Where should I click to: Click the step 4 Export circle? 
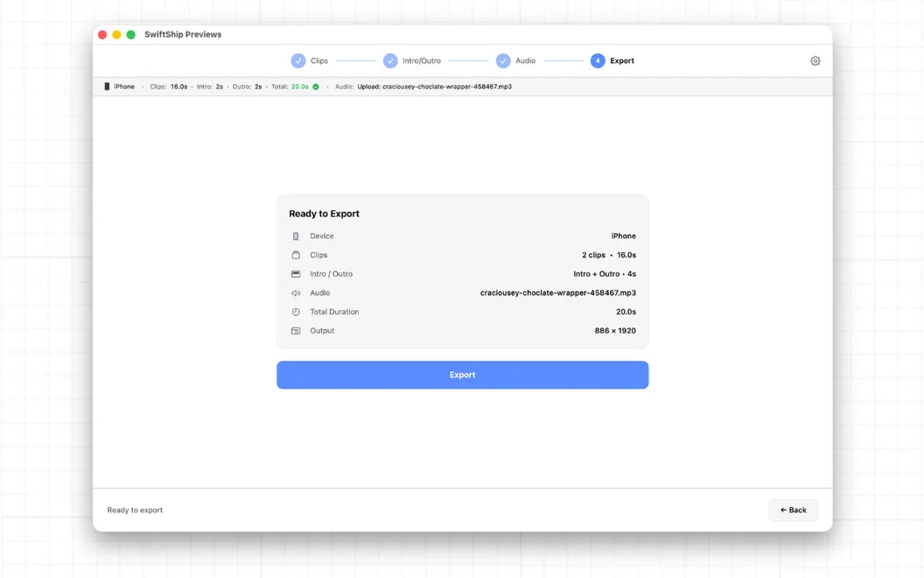pos(598,60)
